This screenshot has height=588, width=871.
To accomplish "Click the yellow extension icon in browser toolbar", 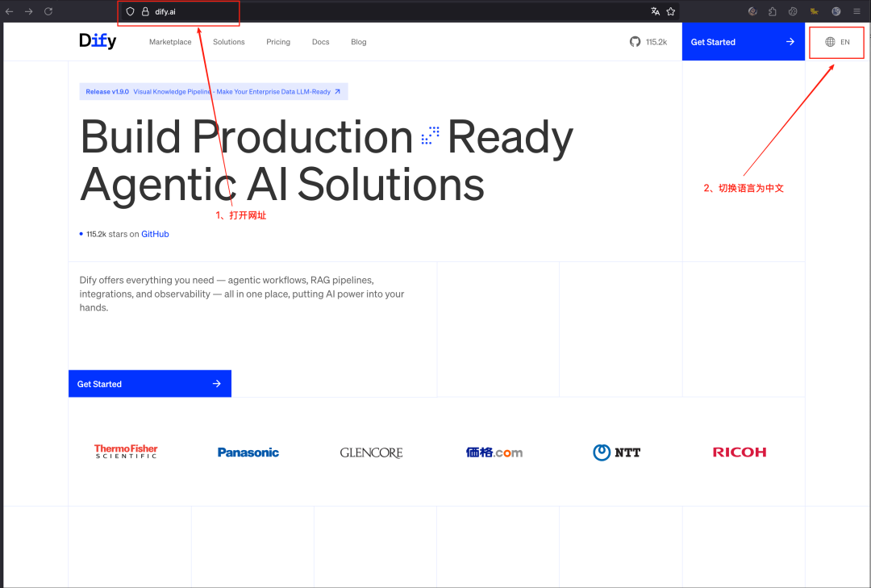I will [x=814, y=11].
